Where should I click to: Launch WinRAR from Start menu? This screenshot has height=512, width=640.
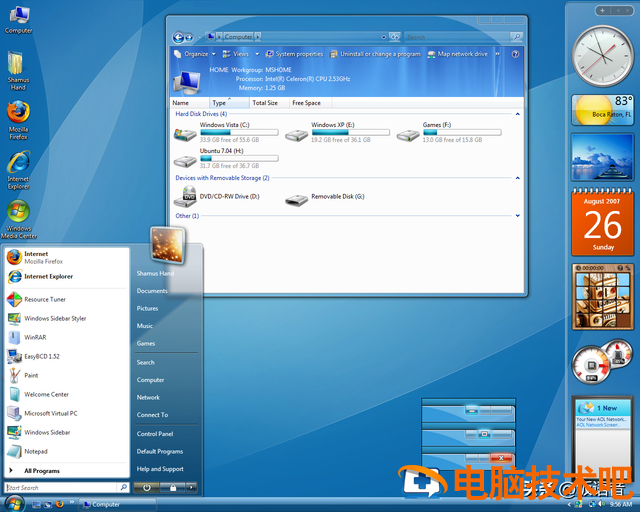pos(67,337)
